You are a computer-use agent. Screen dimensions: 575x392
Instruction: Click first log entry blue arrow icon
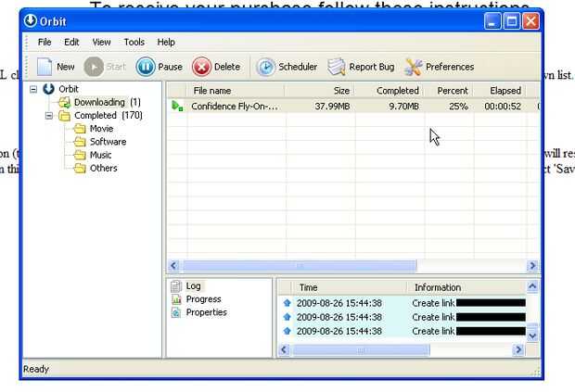tap(287, 303)
